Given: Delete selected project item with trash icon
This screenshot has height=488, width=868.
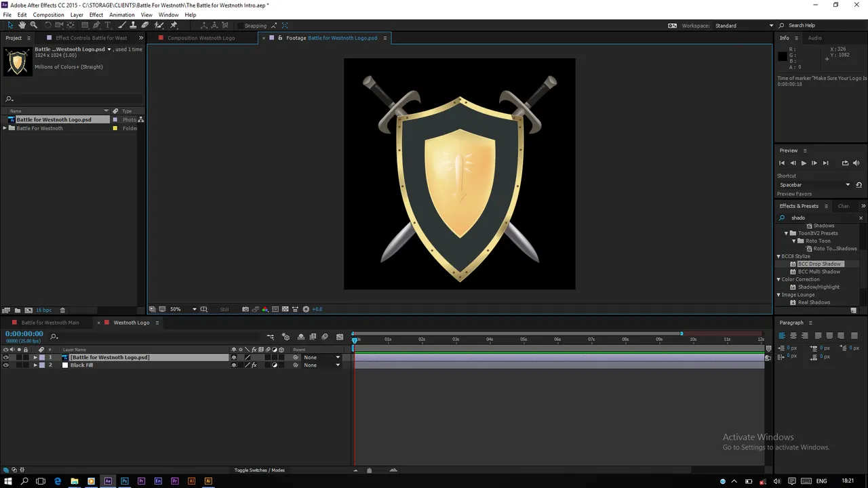Looking at the screenshot, I should coord(62,310).
